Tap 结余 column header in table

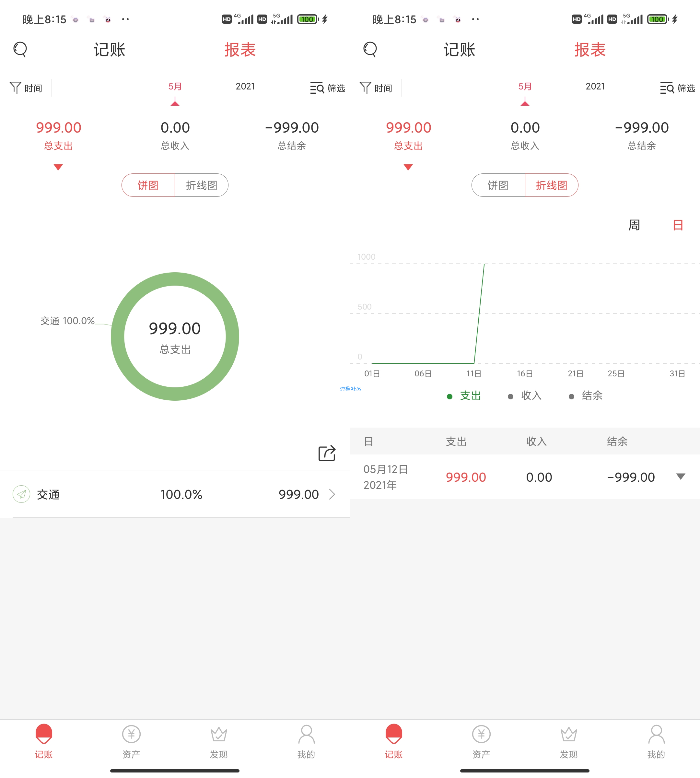(617, 441)
